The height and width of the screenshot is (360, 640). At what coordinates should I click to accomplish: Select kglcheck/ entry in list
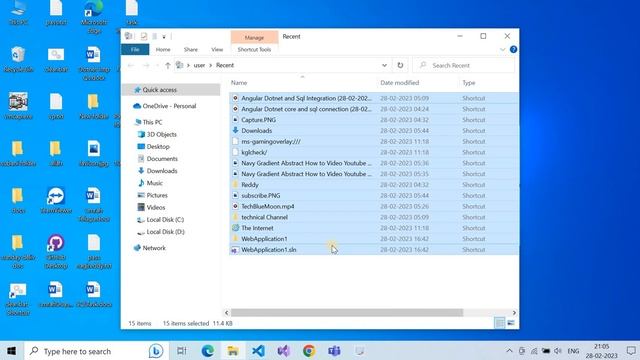coord(374,152)
